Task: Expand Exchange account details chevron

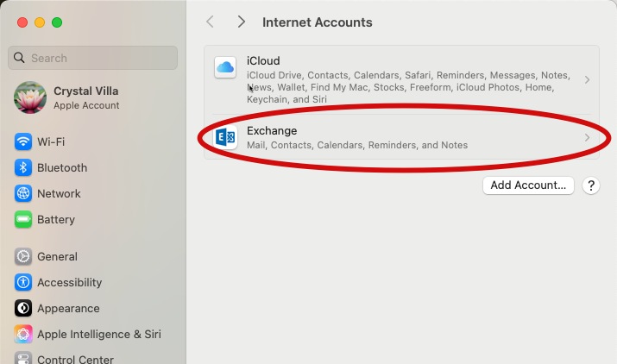Action: pyautogui.click(x=587, y=138)
